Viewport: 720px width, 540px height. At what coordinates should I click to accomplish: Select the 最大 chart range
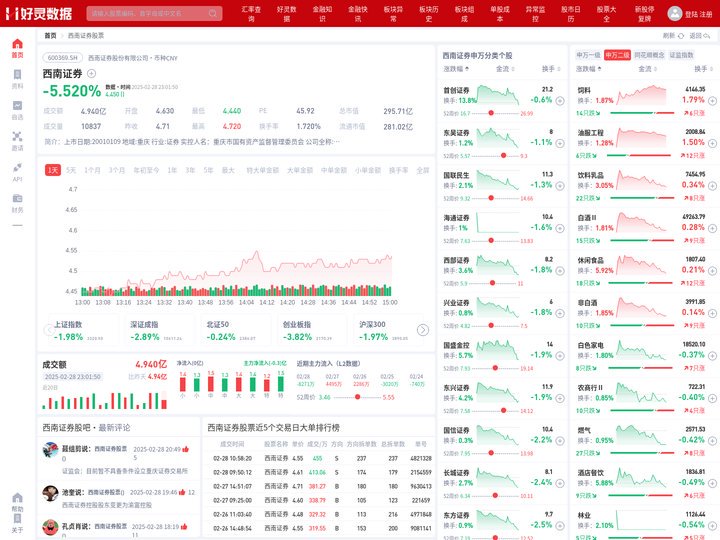(x=228, y=170)
